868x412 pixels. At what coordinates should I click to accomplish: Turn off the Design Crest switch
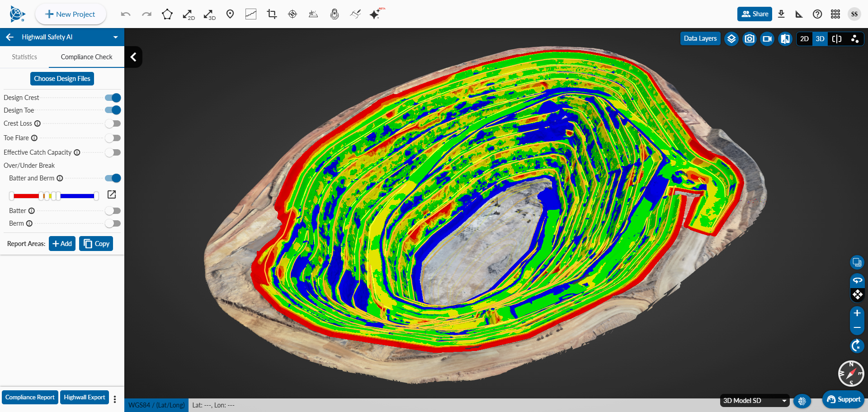[x=113, y=98]
